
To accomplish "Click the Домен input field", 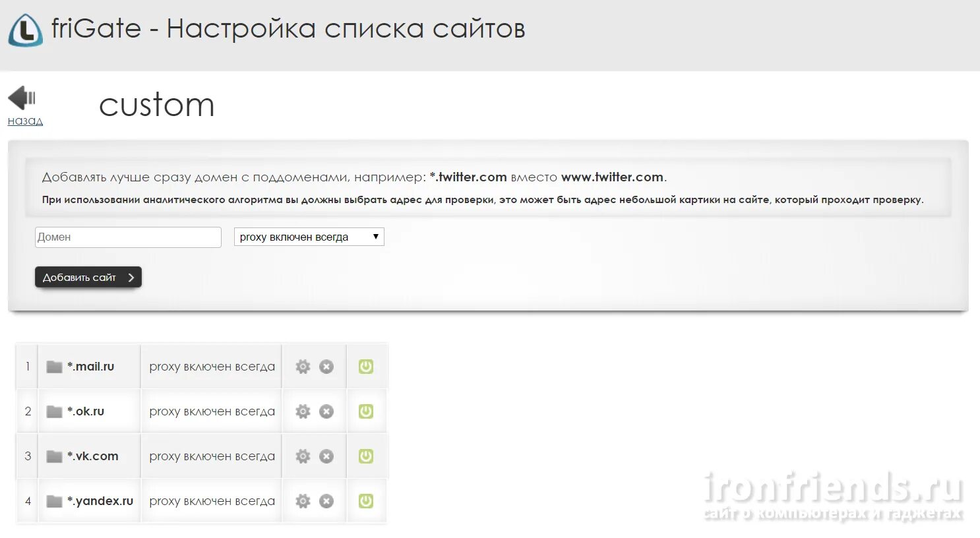I will click(x=127, y=237).
